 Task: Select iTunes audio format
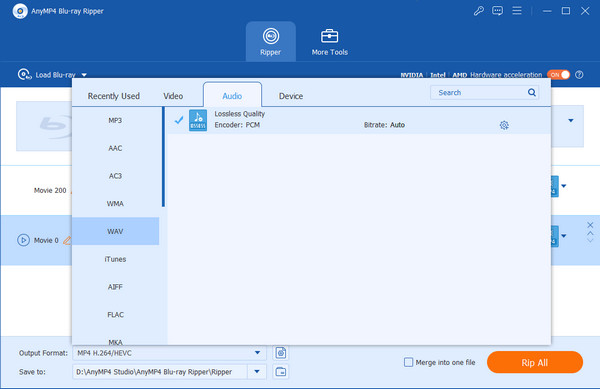click(x=115, y=259)
